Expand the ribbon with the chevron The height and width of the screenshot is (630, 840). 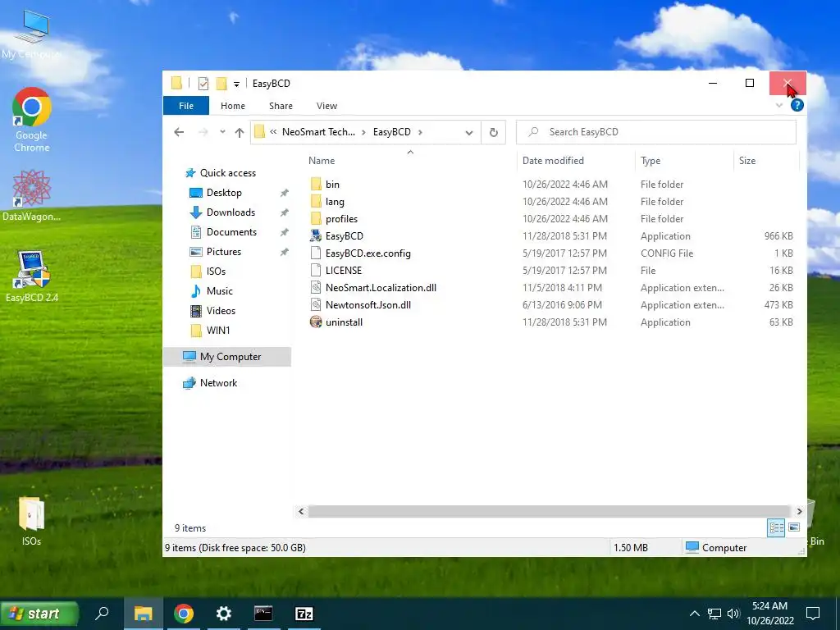(779, 106)
